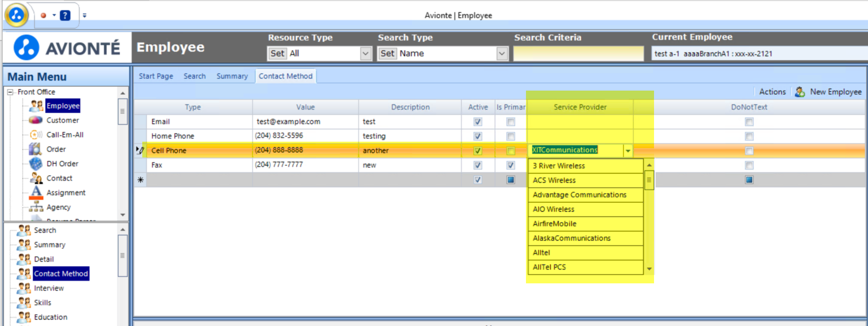Screen dimensions: 868x326
Task: Toggle Is Primary checkbox for Fax row
Action: pyautogui.click(x=511, y=165)
